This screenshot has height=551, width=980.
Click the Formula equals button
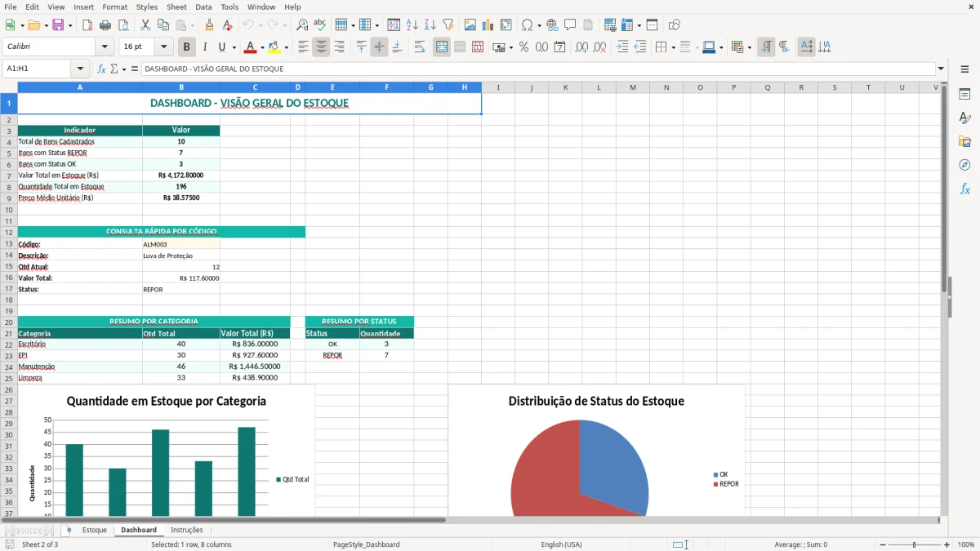(x=135, y=69)
